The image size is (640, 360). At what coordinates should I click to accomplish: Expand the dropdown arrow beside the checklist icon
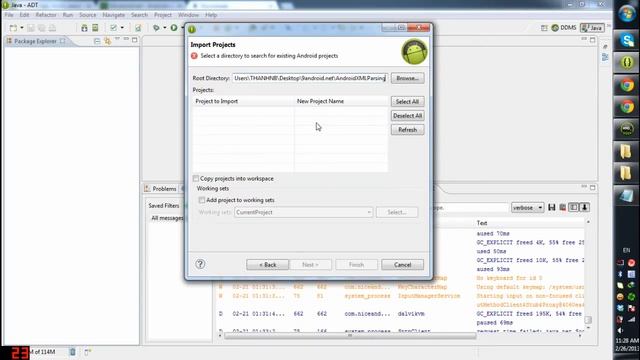122,28
